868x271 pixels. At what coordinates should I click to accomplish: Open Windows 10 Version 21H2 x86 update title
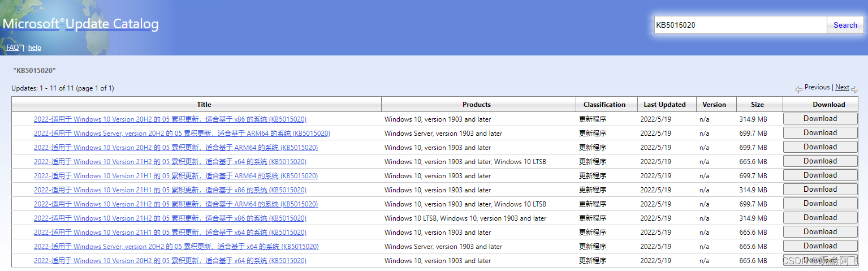click(170, 218)
